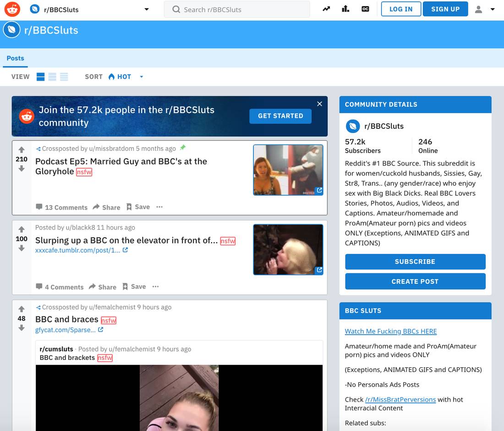Expand the user menu dropdown arrow
This screenshot has width=504, height=431.
(x=493, y=9)
